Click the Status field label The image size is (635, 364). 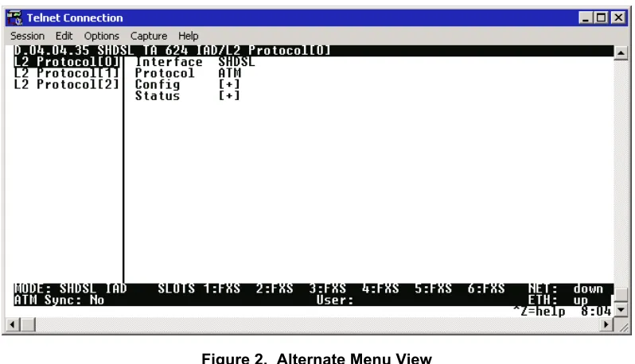(157, 96)
